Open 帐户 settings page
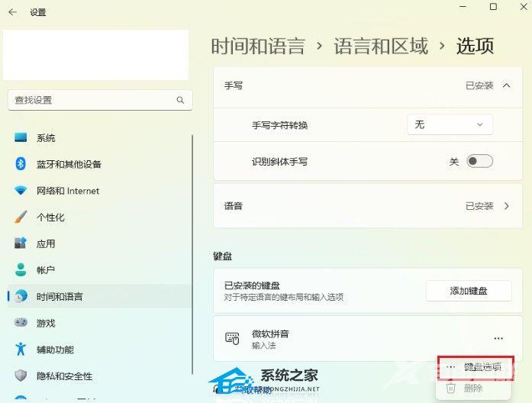The width and height of the screenshot is (532, 403). pos(100,269)
